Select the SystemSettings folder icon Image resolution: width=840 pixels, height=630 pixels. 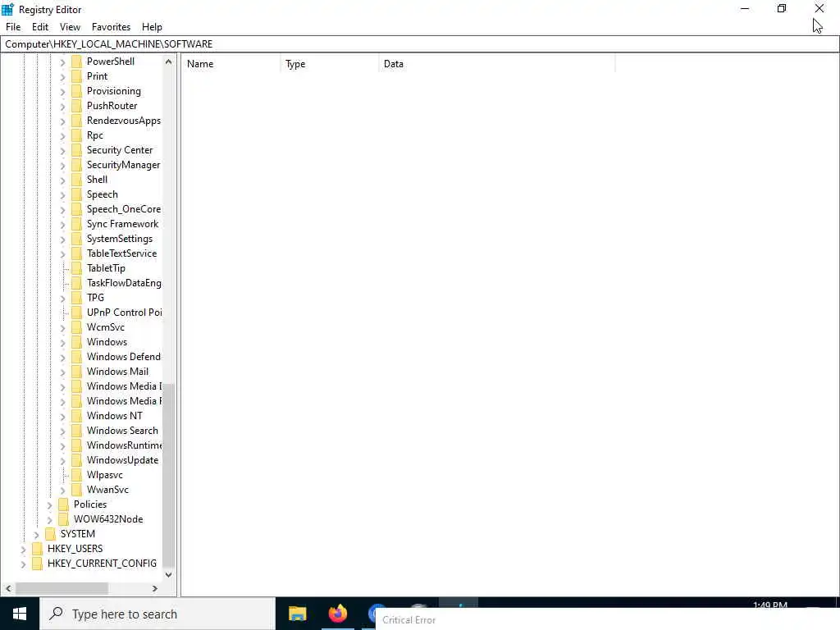pyautogui.click(x=76, y=239)
